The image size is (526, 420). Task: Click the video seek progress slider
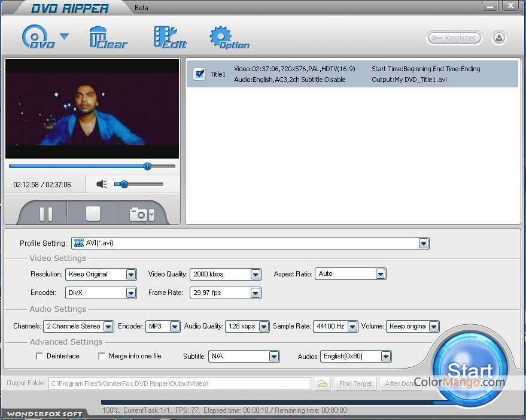click(92, 166)
